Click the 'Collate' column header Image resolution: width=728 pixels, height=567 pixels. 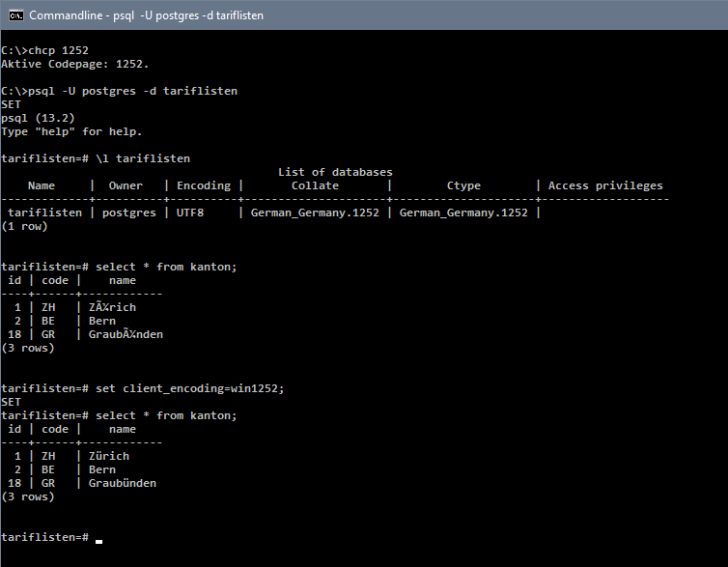315,185
